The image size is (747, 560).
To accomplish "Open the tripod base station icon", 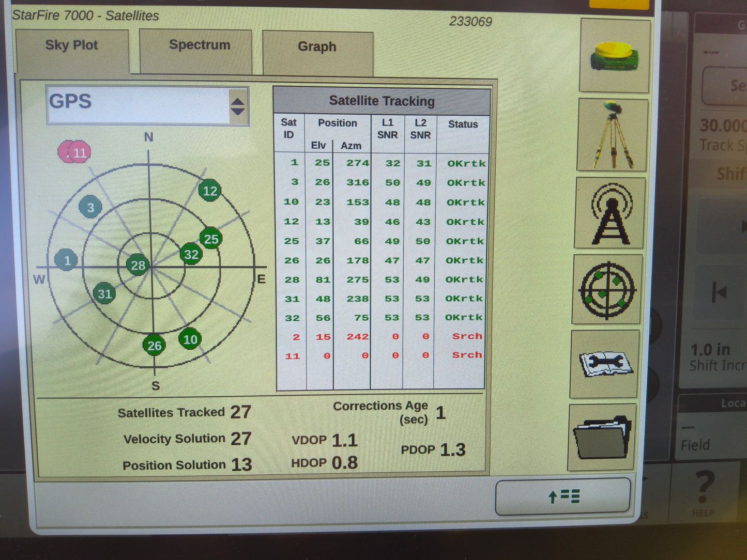I will point(613,135).
